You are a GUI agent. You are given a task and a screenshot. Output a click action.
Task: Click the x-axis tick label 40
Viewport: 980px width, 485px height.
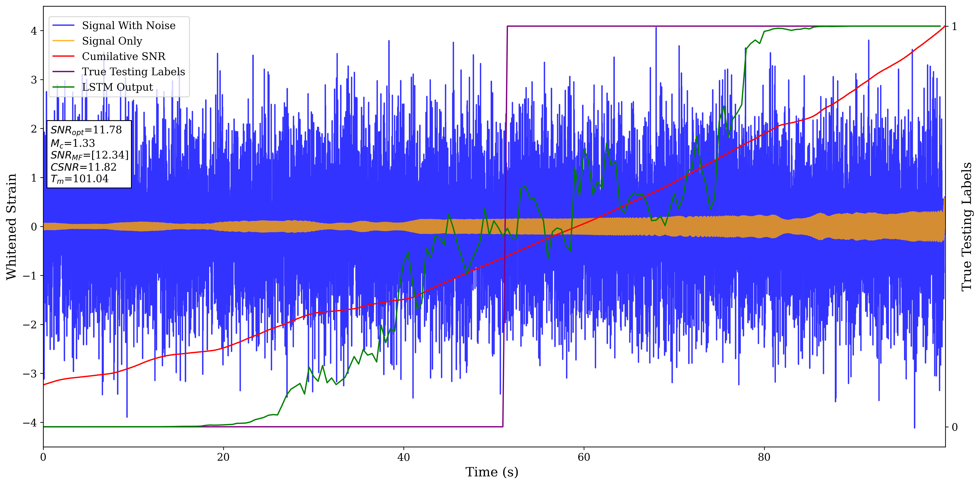pos(403,457)
